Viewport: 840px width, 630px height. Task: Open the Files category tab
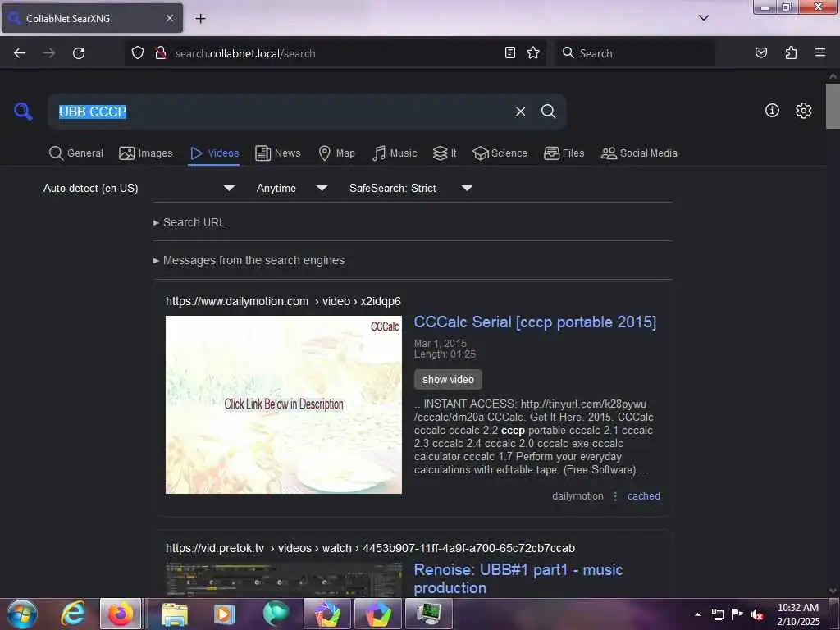pyautogui.click(x=564, y=153)
